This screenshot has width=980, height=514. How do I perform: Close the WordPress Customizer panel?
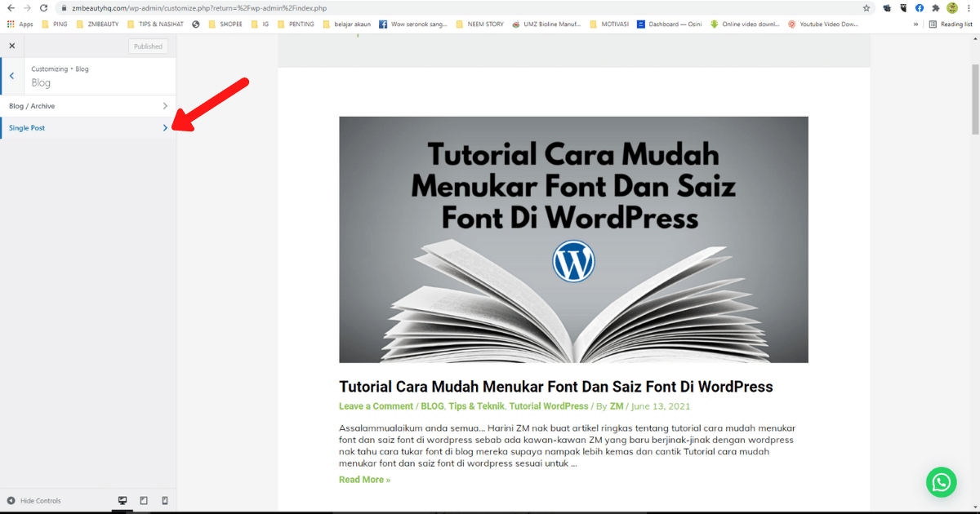pyautogui.click(x=11, y=46)
